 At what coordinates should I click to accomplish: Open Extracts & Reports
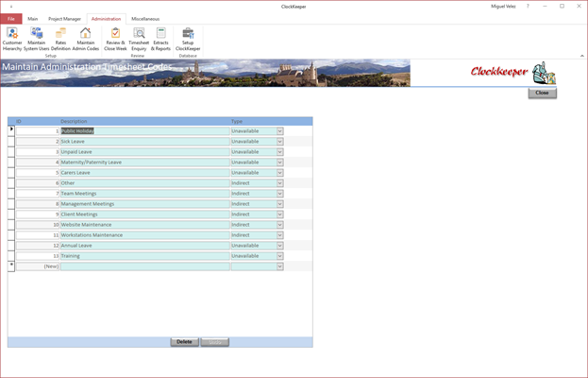160,39
